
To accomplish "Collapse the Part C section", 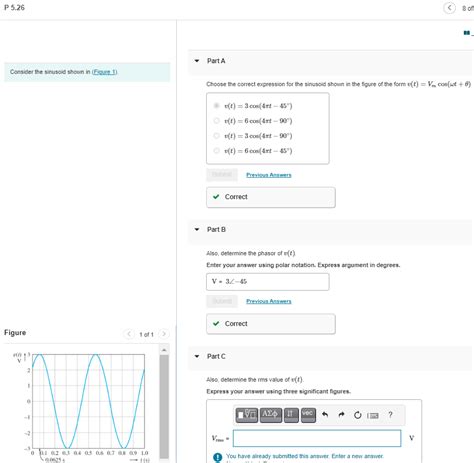I will pos(197,356).
